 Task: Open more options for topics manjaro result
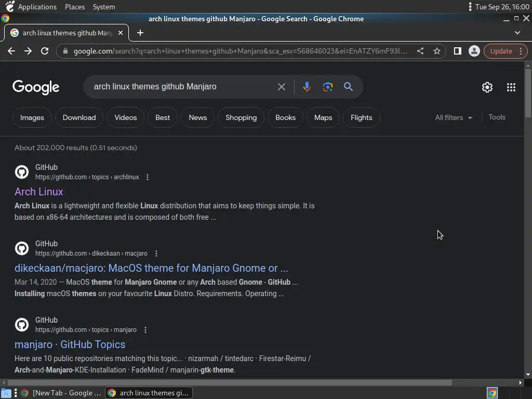pos(145,330)
